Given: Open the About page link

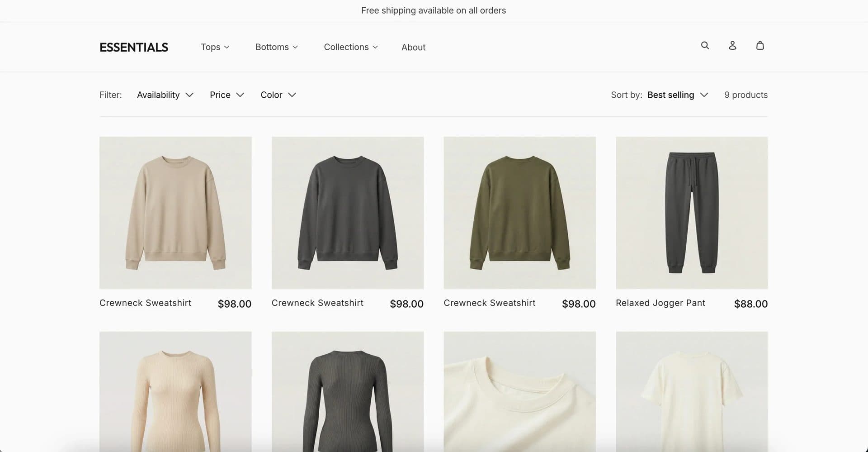Looking at the screenshot, I should (413, 47).
